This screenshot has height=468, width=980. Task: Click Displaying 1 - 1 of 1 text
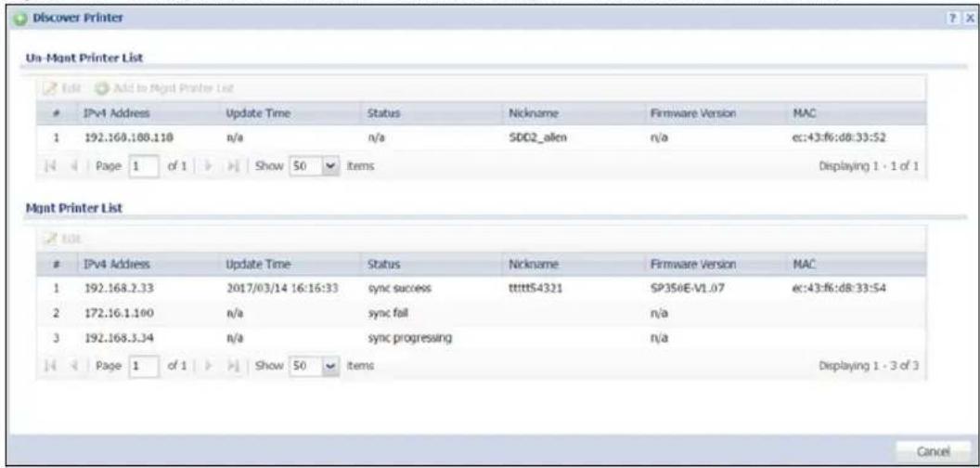point(869,166)
